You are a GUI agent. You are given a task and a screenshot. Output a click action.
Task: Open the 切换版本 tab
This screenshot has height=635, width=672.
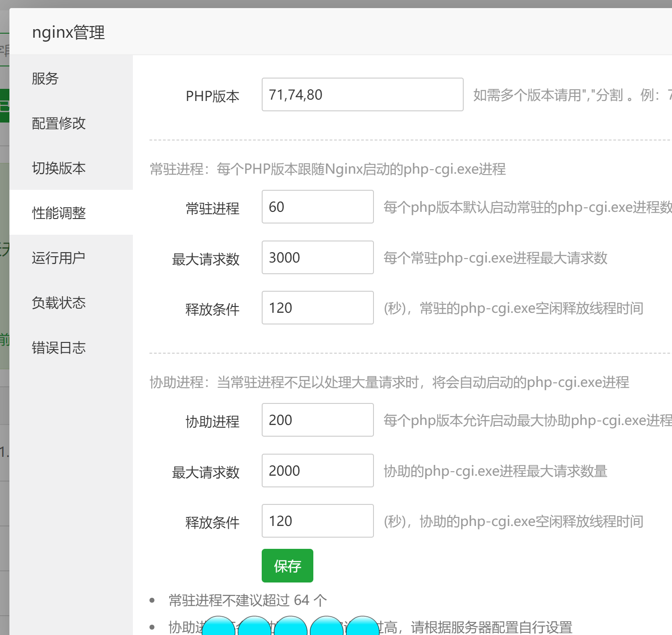(x=71, y=168)
